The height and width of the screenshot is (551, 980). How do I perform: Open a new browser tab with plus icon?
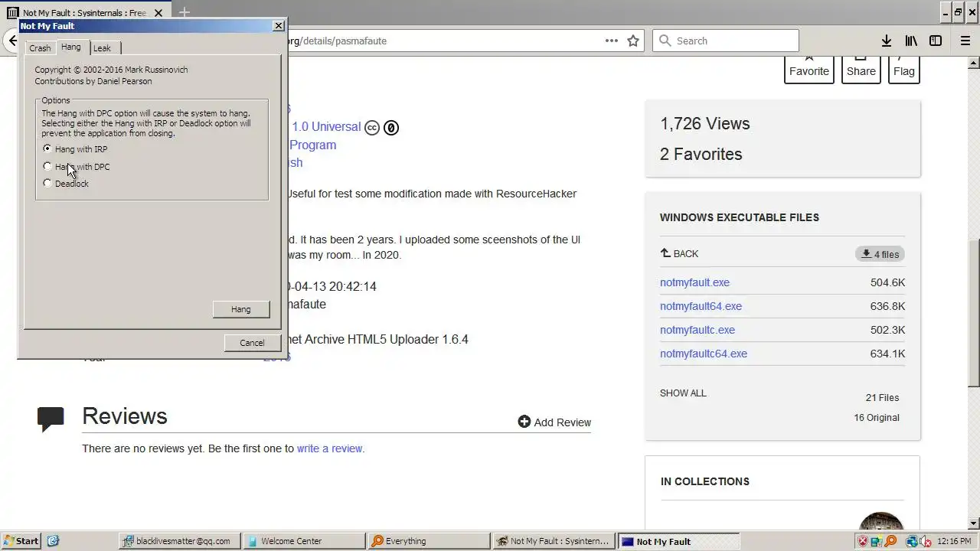pos(184,12)
